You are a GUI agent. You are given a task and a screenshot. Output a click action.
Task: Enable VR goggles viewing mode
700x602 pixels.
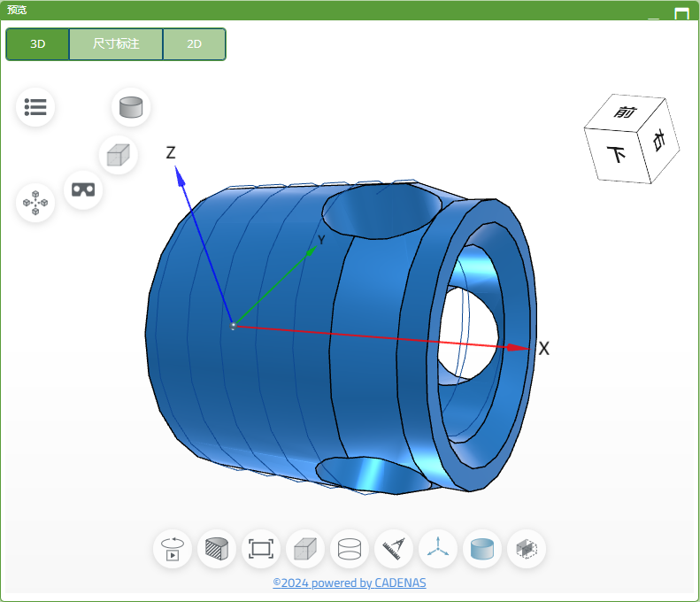pyautogui.click(x=83, y=189)
